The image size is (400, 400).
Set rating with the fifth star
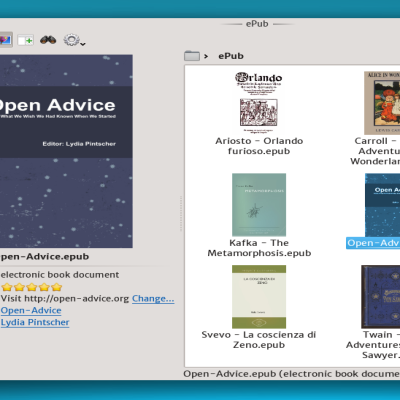pyautogui.click(x=57, y=287)
